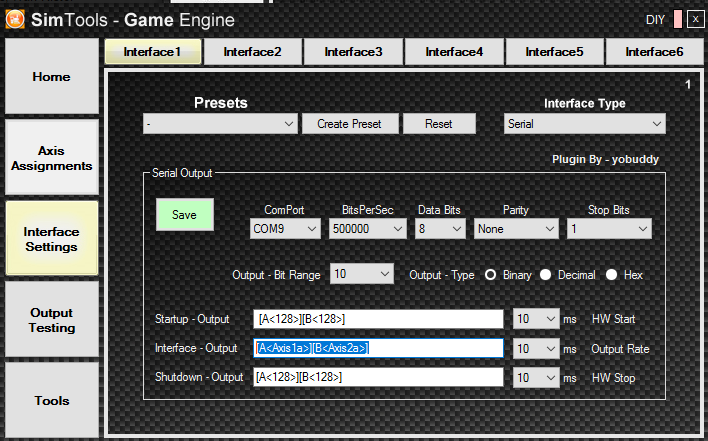Screen dimensions: 708x441
Task: Expand the Presets dropdown
Action: [x=220, y=124]
